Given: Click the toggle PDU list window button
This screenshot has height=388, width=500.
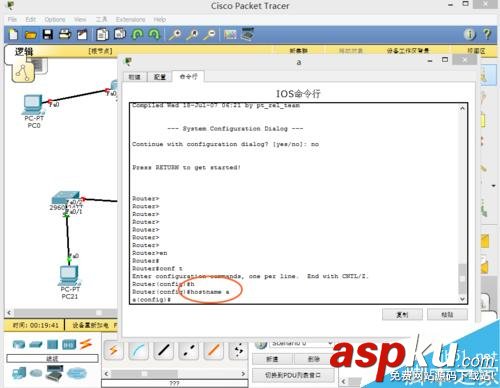Looking at the screenshot, I should [x=293, y=375].
